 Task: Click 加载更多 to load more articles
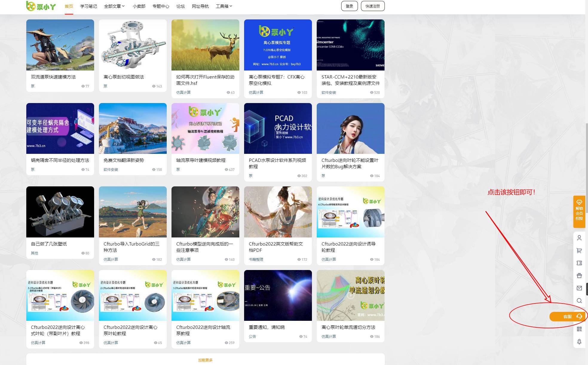205,360
